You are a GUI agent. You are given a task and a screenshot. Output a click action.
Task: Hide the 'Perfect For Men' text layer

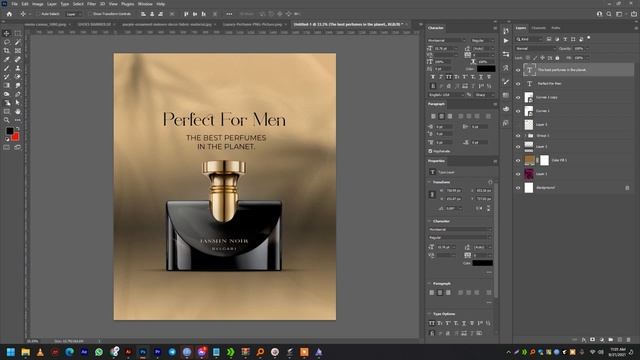518,84
